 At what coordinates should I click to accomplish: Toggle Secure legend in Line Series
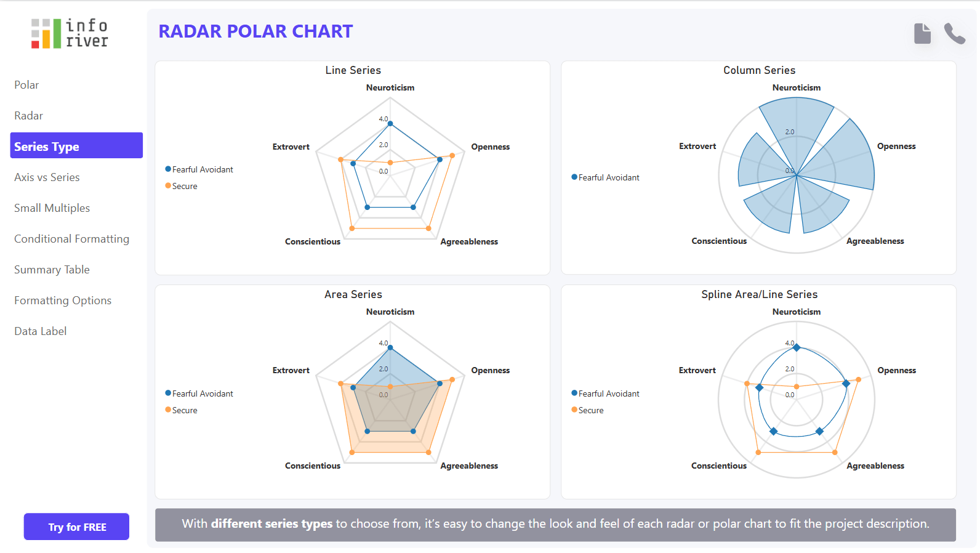pos(182,186)
